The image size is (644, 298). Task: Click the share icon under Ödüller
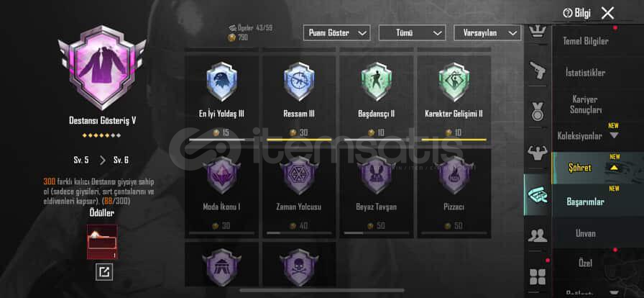point(104,272)
